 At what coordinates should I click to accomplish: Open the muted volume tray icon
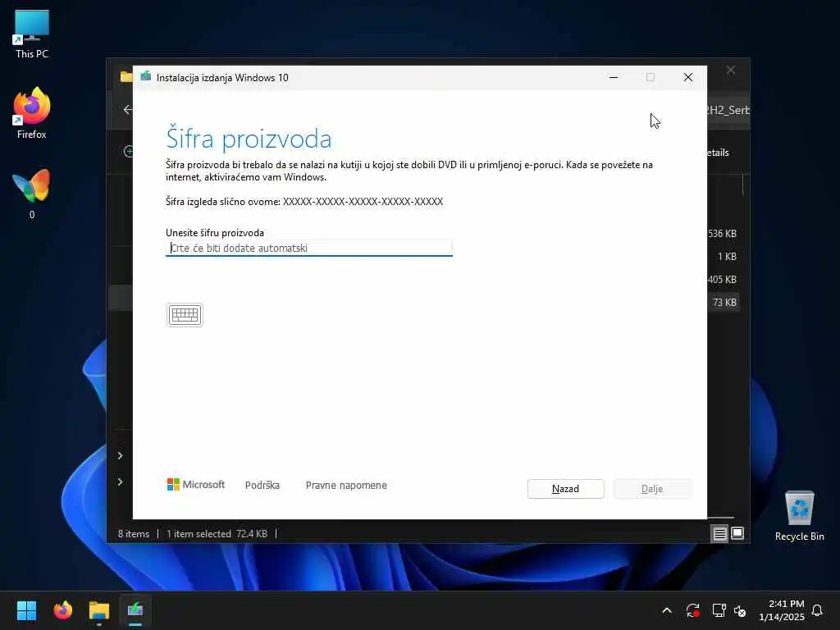(740, 610)
